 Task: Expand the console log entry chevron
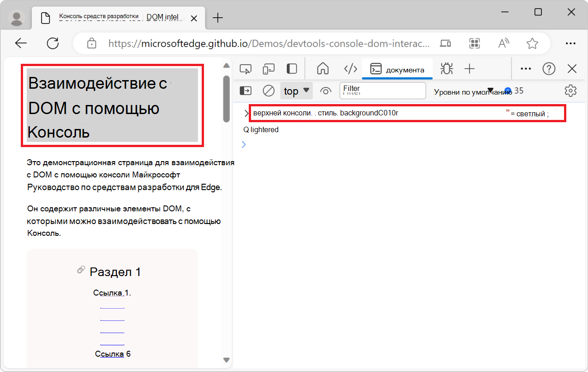pyautogui.click(x=247, y=113)
